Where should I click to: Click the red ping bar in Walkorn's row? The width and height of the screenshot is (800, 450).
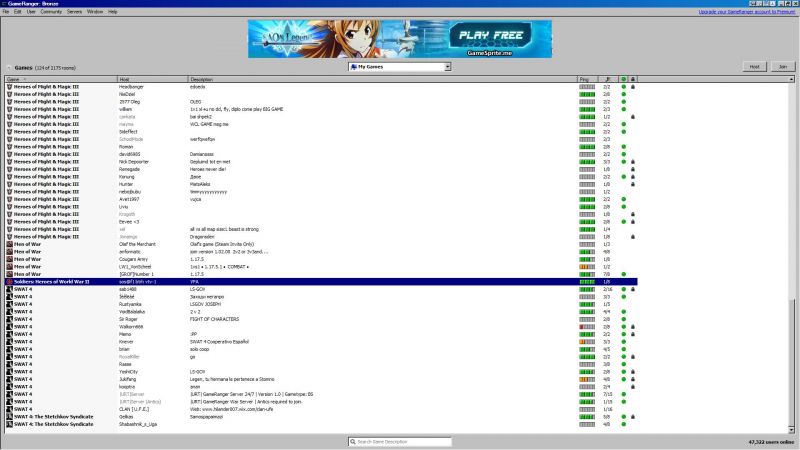coord(587,327)
